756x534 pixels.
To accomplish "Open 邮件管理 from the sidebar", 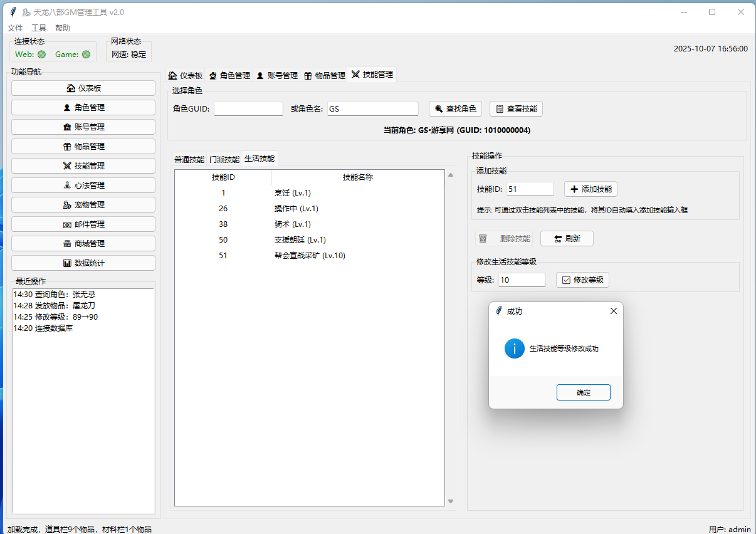I will 83,224.
